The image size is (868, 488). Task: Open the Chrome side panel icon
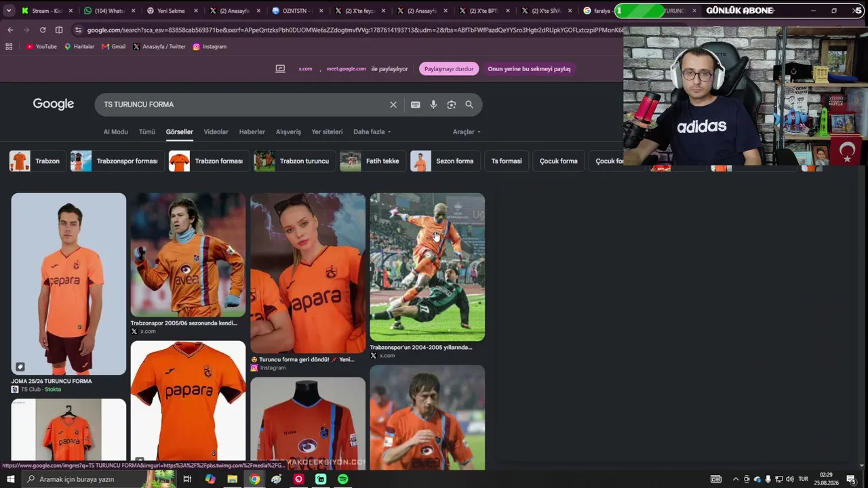click(59, 30)
